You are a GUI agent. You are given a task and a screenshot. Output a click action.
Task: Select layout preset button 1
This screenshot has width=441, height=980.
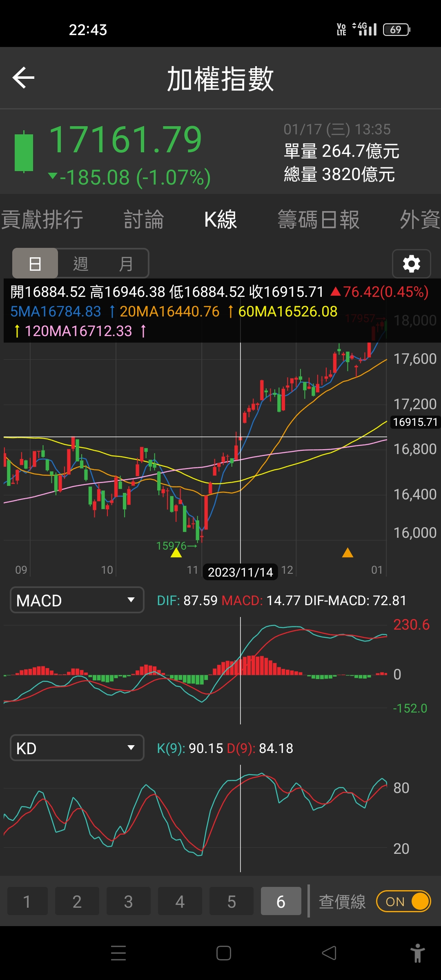(27, 901)
